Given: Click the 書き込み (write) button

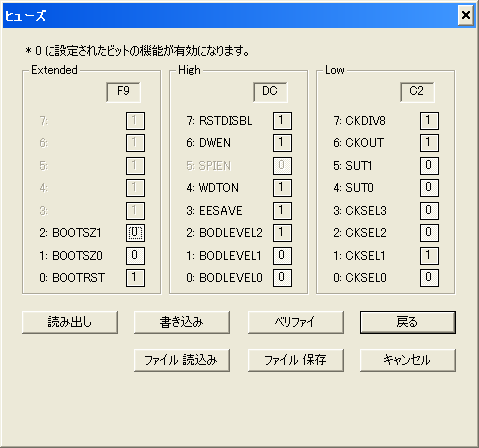Looking at the screenshot, I should point(182,322).
